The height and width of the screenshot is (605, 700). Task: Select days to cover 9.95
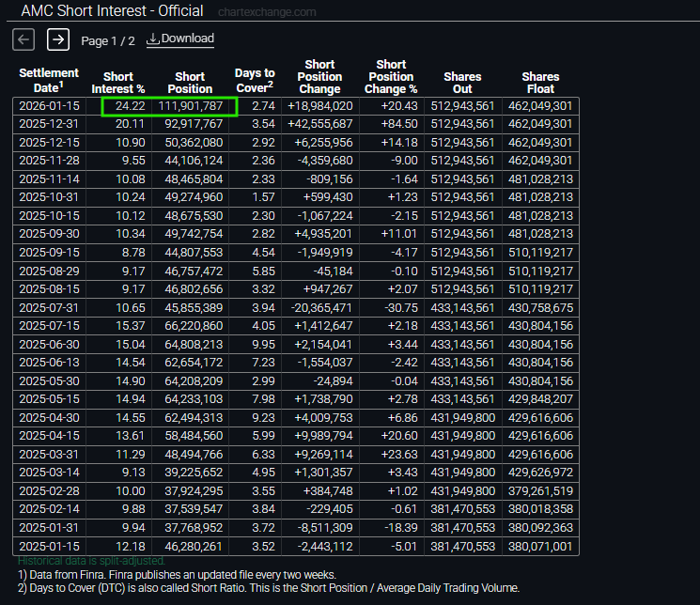pos(263,344)
